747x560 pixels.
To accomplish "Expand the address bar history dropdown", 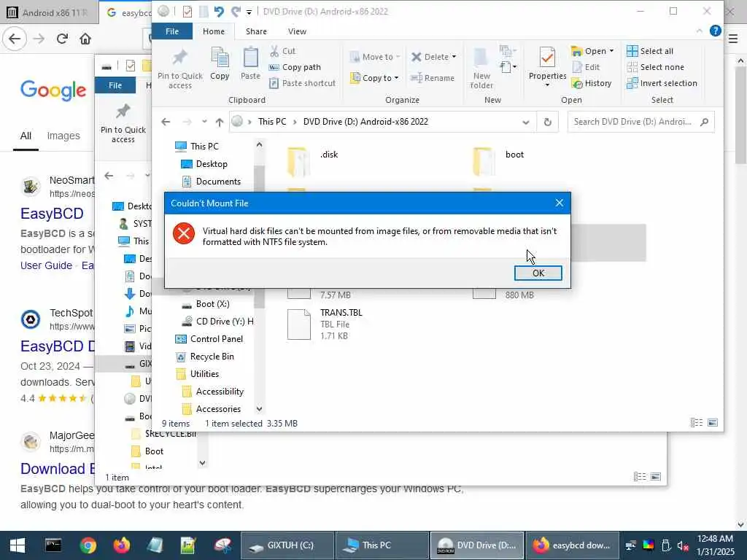I will click(525, 122).
